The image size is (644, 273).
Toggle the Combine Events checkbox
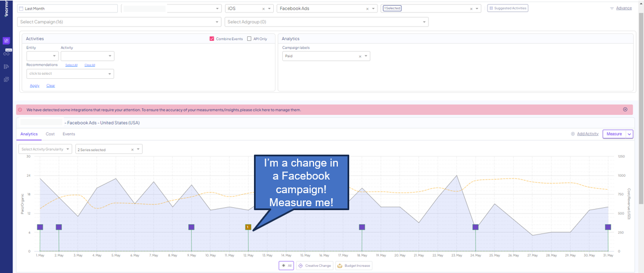coord(212,39)
